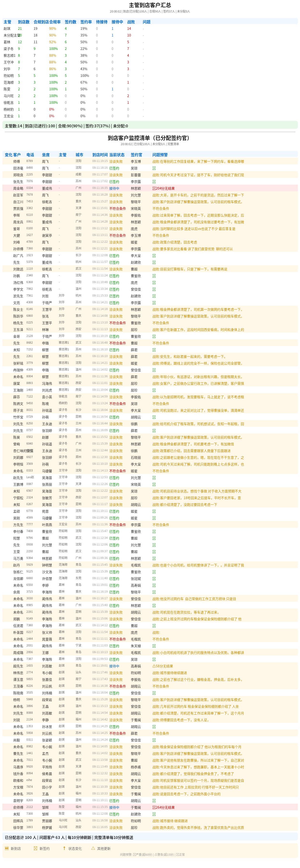Click the 状态变化 arrow legend icon
The width and height of the screenshot is (300, 868).
[64, 848]
